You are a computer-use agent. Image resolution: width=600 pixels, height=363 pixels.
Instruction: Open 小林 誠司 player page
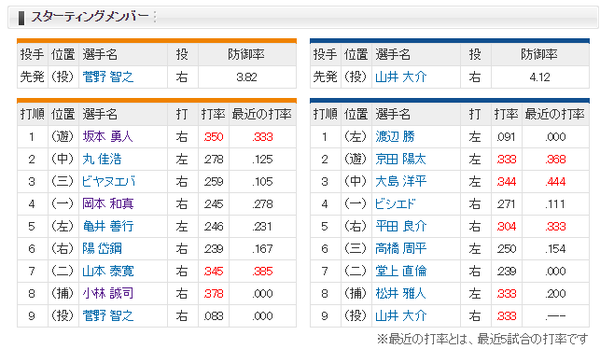click(x=108, y=293)
